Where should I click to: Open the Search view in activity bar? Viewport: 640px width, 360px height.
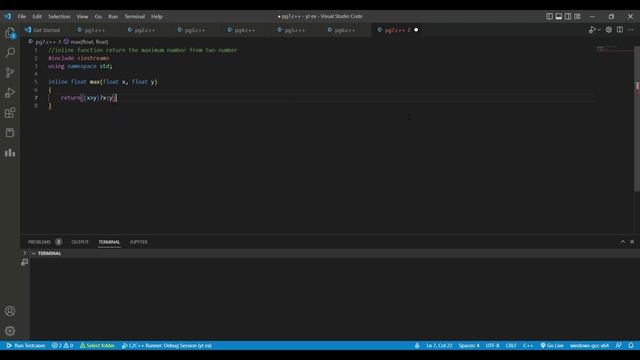(10, 53)
